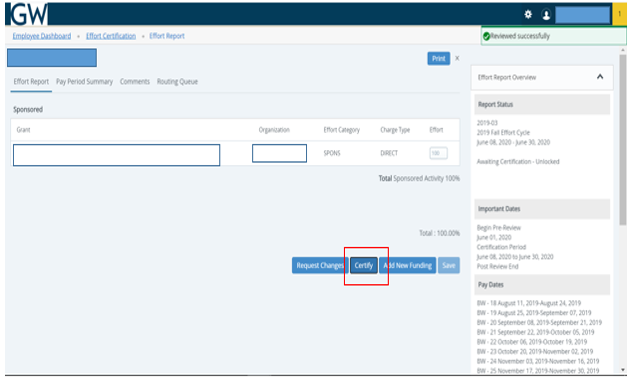The image size is (632, 378).
Task: Go to Employee Dashboard breadcrumb
Action: [42, 36]
